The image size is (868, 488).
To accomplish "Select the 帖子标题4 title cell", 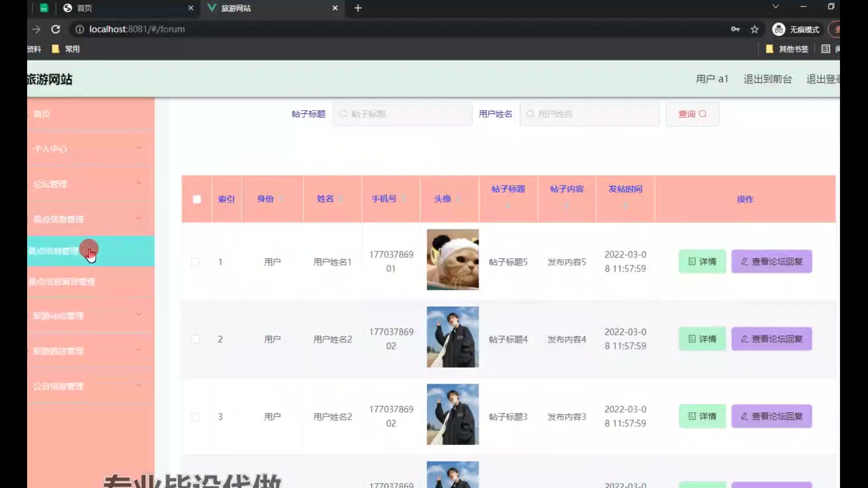I will [508, 339].
